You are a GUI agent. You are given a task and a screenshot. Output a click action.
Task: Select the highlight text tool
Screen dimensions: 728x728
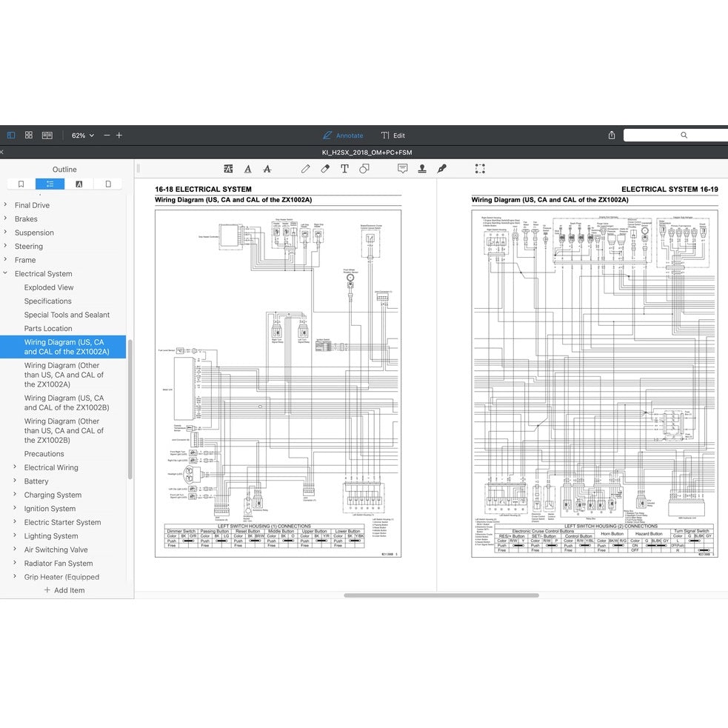[x=228, y=169]
